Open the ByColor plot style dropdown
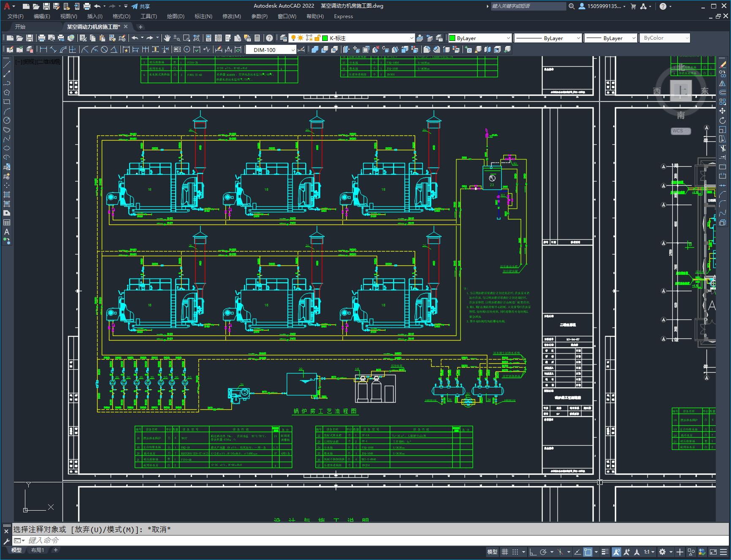Image resolution: width=731 pixels, height=560 pixels. [686, 38]
